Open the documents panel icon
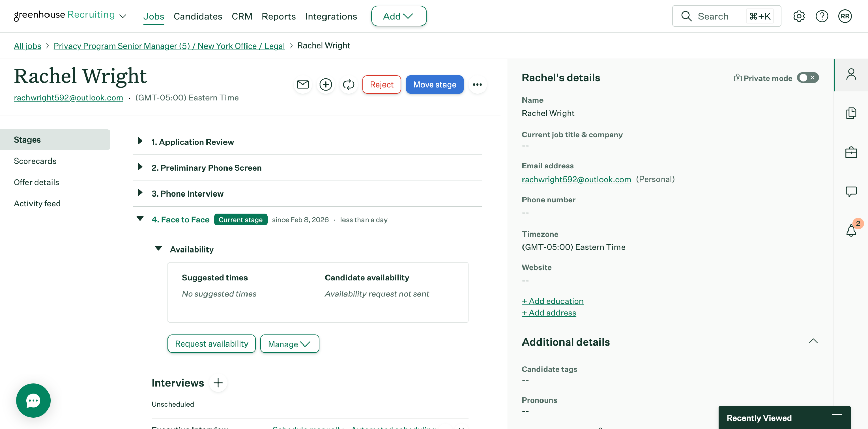 click(851, 113)
